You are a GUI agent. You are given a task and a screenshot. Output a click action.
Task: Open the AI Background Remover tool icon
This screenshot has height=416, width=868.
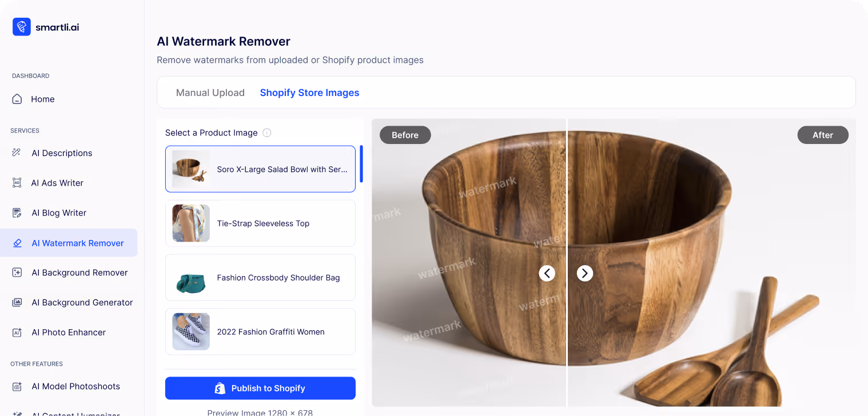tap(17, 273)
